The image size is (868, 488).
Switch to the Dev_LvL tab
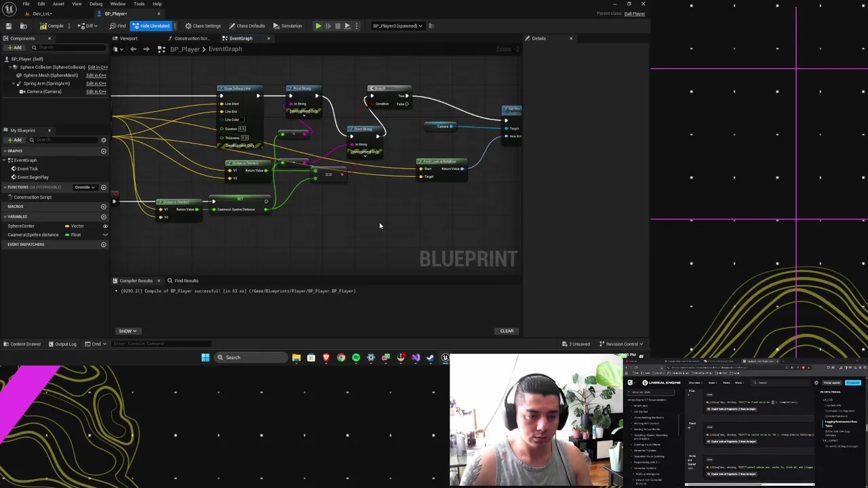(42, 14)
